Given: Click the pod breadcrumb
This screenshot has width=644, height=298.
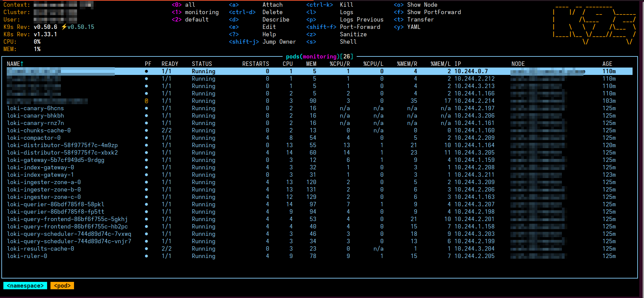Looking at the screenshot, I should pyautogui.click(x=62, y=286).
